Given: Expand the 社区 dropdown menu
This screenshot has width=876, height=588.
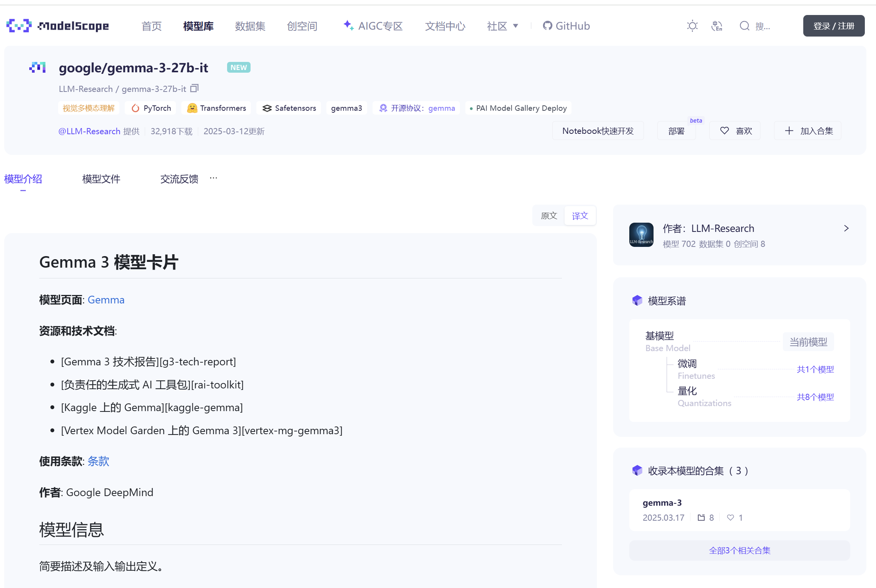Looking at the screenshot, I should coord(502,26).
